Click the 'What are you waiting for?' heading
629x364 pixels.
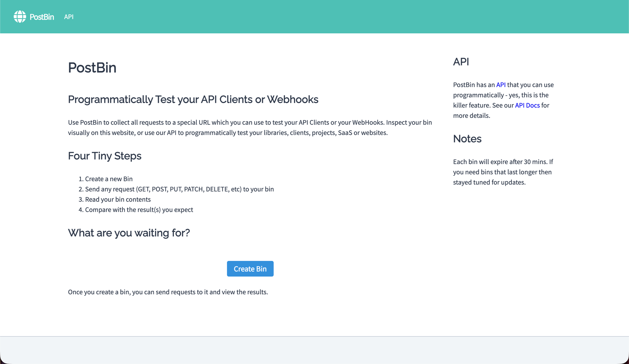129,233
